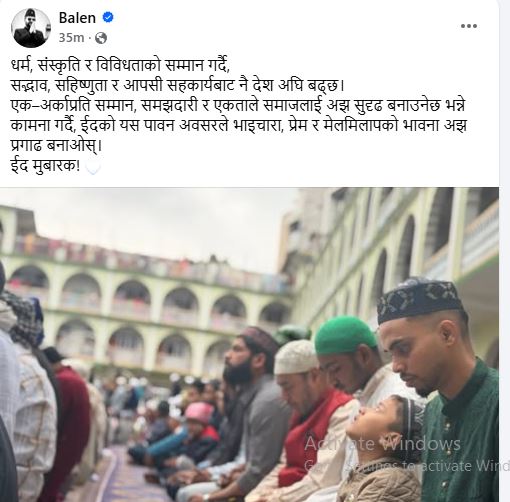Open the Eid prayer photo attached to post
The height and width of the screenshot is (502, 510).
249,345
